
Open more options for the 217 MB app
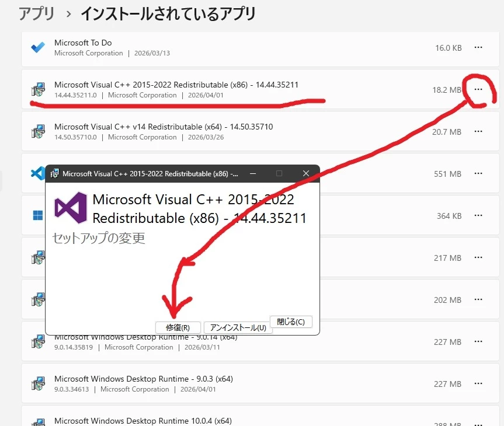[478, 257]
